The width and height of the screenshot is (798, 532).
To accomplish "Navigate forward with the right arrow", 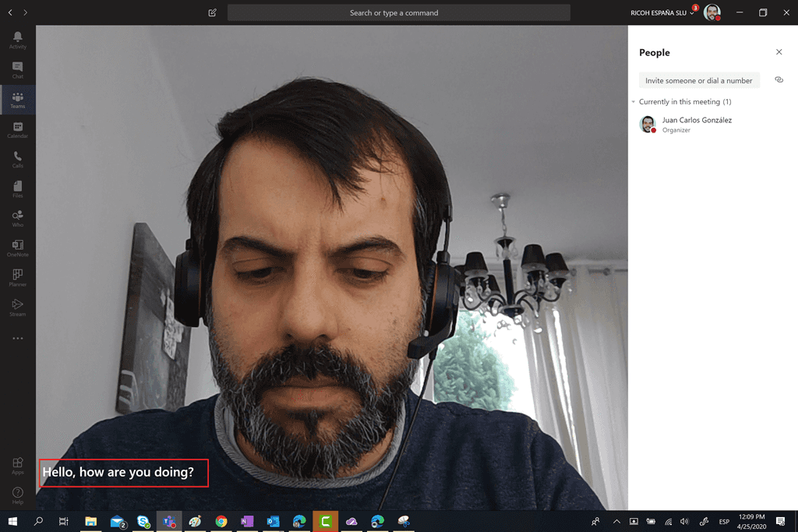I will [26, 12].
